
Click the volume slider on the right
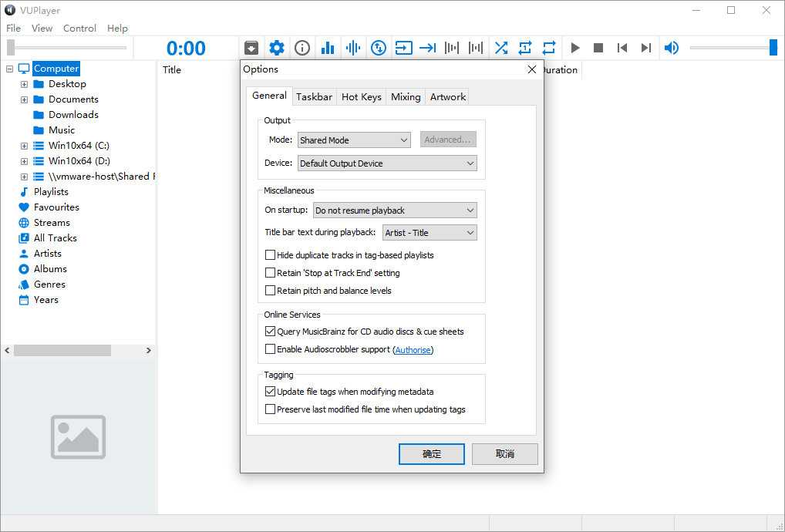coord(733,48)
